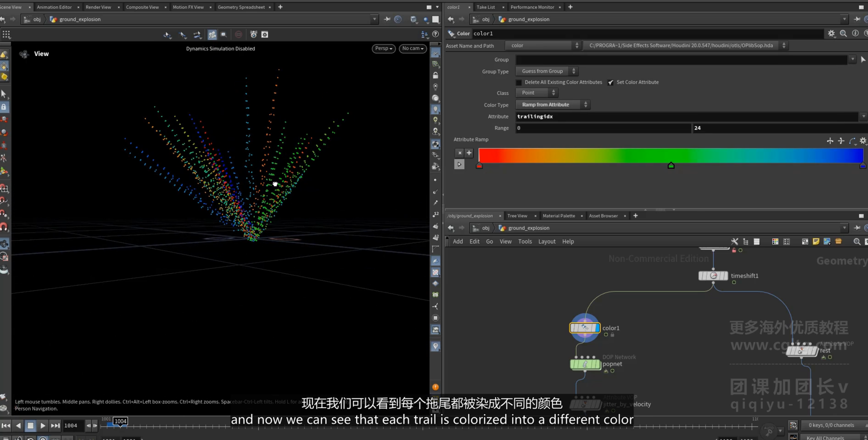868x440 pixels.
Task: Open the Persp view dropdown
Action: (384, 48)
